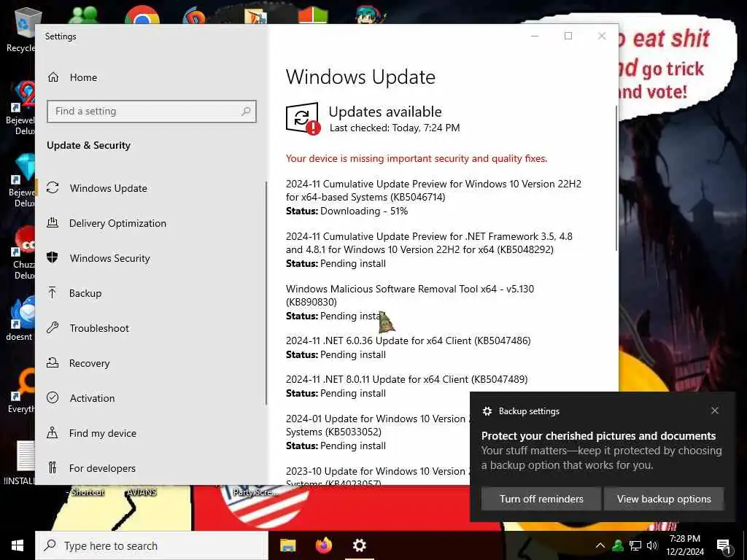Open Firefox from taskbar

324,545
